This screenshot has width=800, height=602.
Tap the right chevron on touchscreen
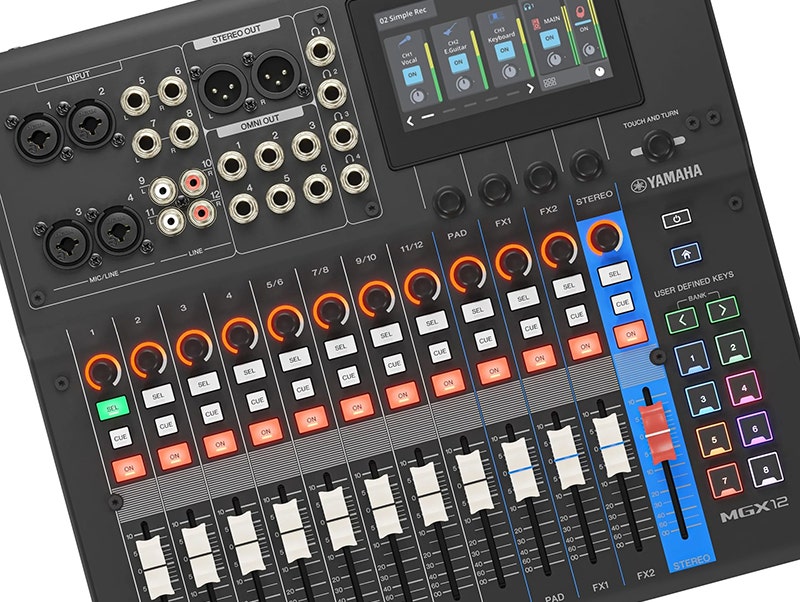pos(530,88)
